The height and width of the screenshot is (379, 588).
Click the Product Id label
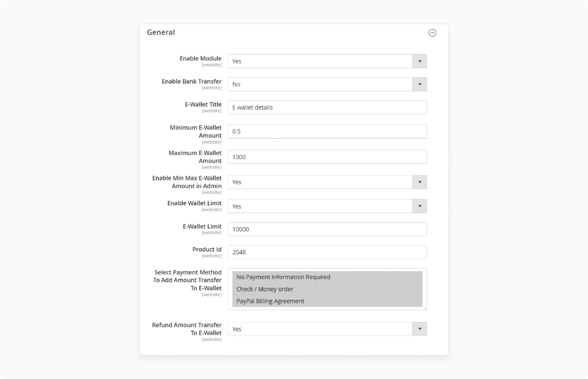207,249
